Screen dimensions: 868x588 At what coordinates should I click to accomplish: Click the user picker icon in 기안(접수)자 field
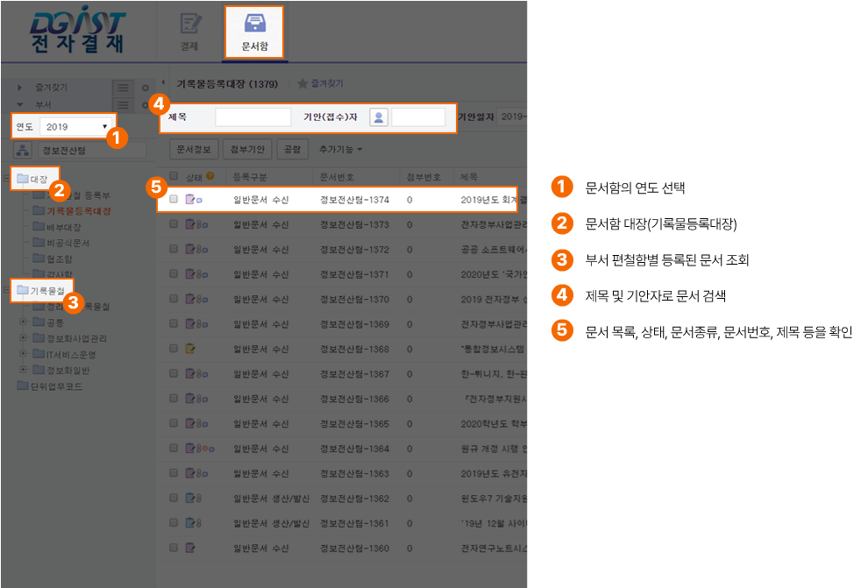[x=377, y=116]
